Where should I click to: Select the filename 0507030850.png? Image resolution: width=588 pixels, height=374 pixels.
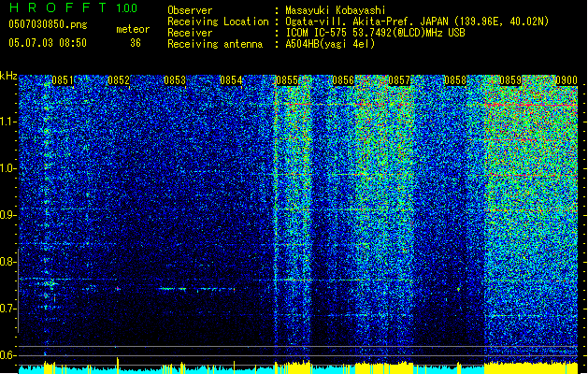[48, 25]
